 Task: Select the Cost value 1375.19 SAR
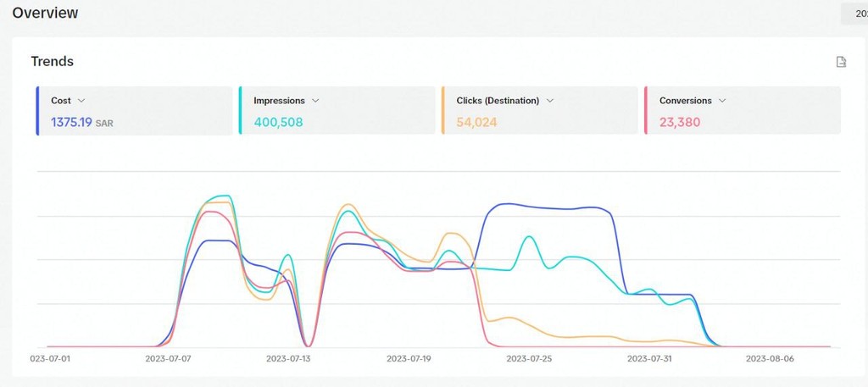[82, 122]
